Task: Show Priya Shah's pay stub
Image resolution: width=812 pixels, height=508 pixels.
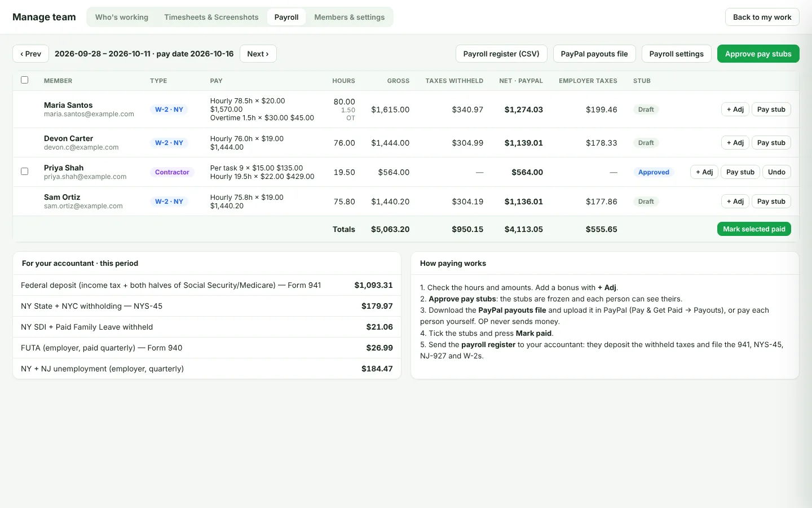Action: [x=740, y=172]
